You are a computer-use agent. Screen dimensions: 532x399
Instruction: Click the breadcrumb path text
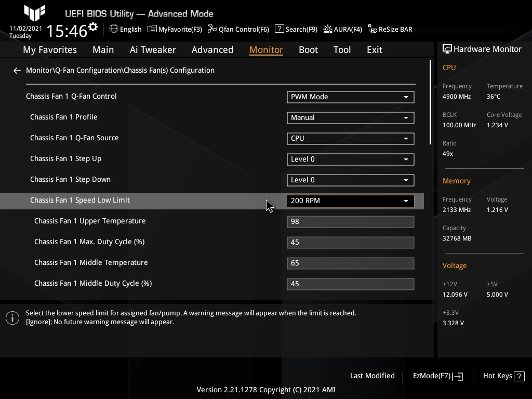point(120,70)
